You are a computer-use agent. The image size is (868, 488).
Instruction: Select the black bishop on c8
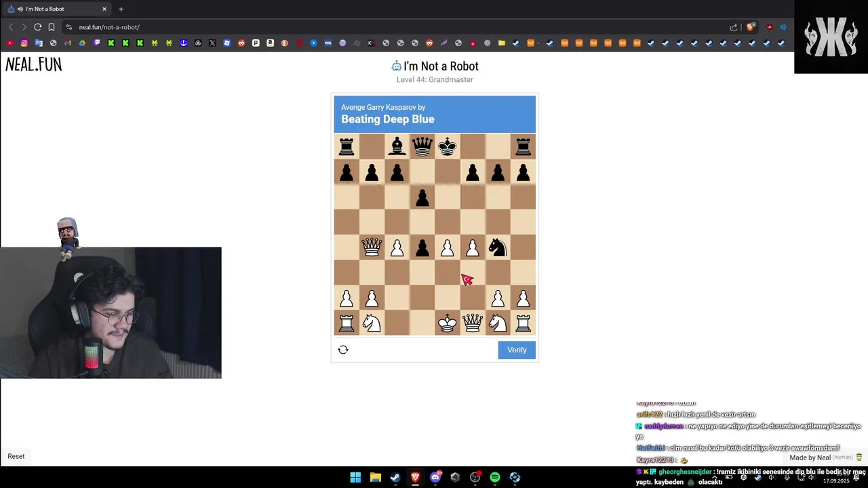(x=397, y=146)
